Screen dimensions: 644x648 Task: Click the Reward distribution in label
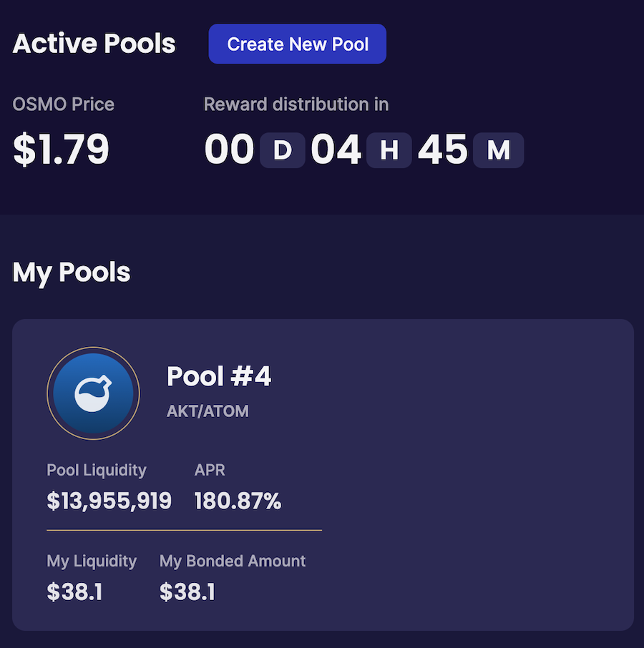[296, 104]
